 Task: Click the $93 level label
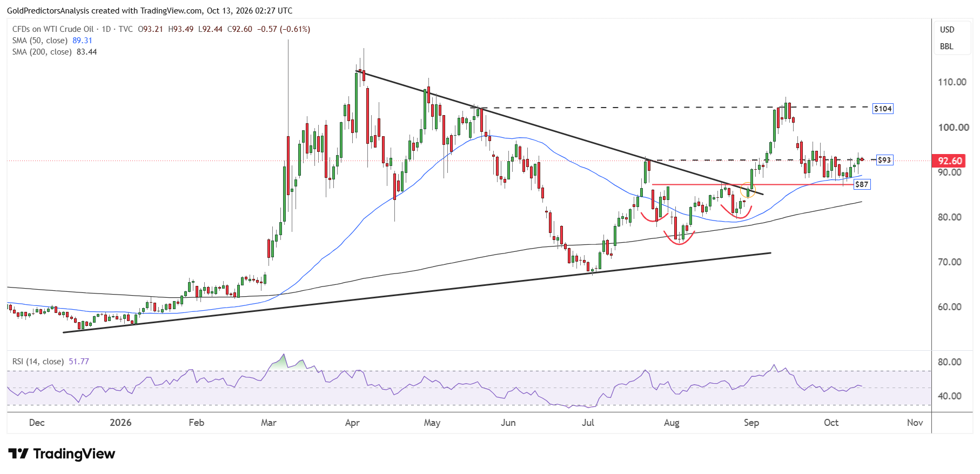884,160
